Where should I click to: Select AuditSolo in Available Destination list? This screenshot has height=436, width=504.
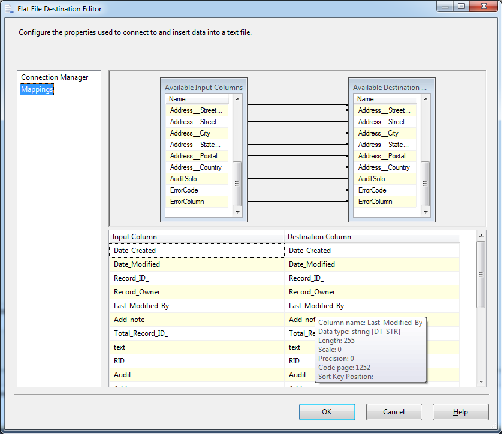tap(385, 179)
